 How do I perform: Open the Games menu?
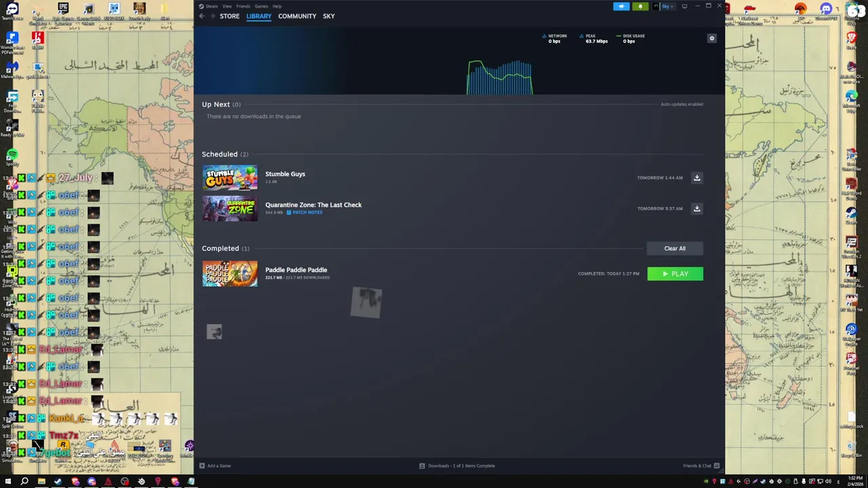click(x=261, y=6)
